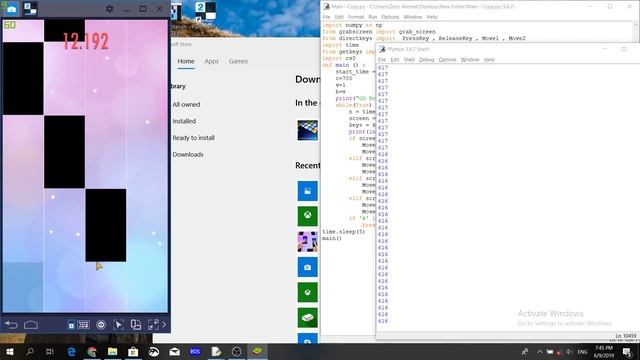Click ENG language indicator in tray
This screenshot has height=360, width=640.
click(582, 352)
